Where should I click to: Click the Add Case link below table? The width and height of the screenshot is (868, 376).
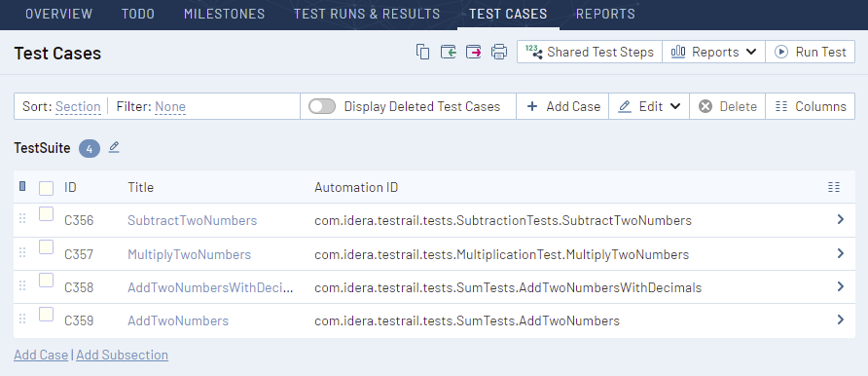41,355
